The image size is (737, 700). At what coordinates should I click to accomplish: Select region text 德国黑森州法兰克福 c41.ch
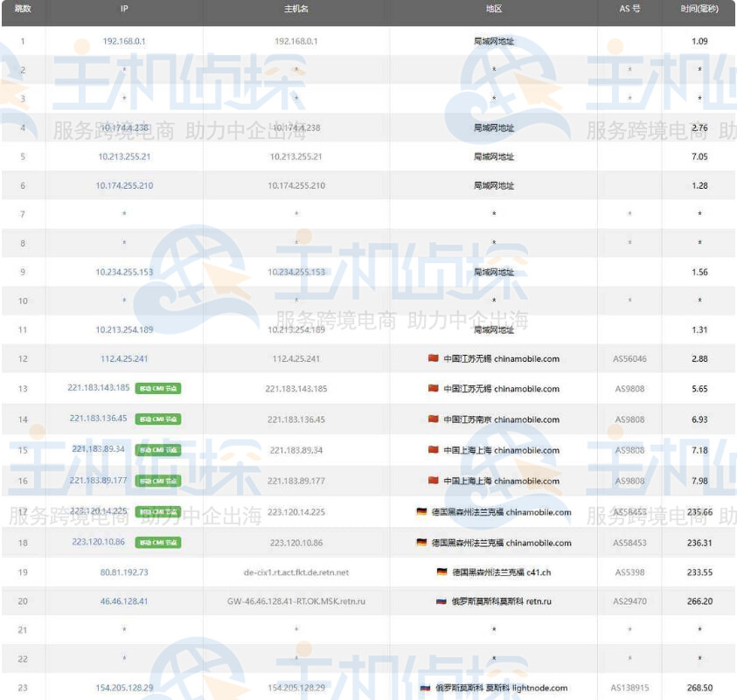[x=502, y=572]
